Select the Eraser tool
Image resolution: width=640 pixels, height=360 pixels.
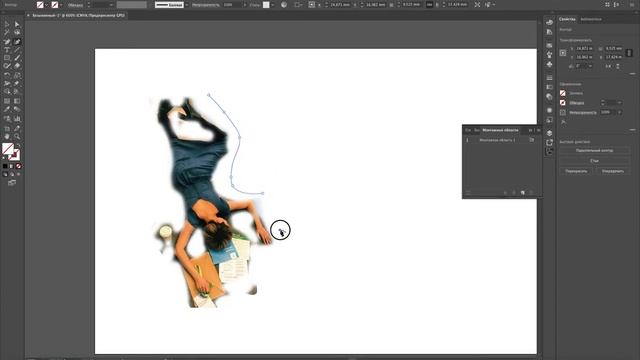tap(17, 66)
